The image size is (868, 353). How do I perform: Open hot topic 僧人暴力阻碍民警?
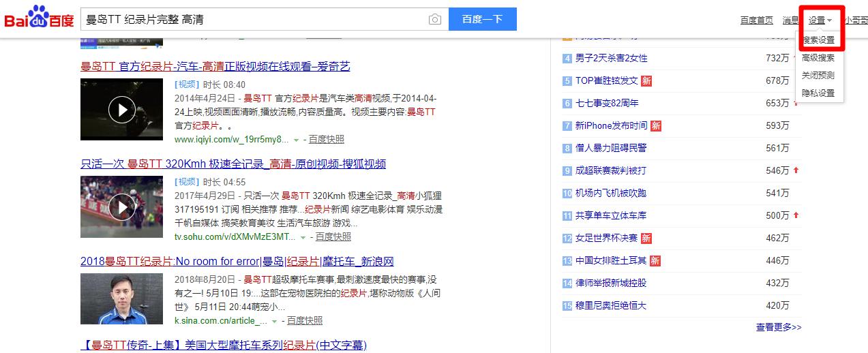(612, 148)
